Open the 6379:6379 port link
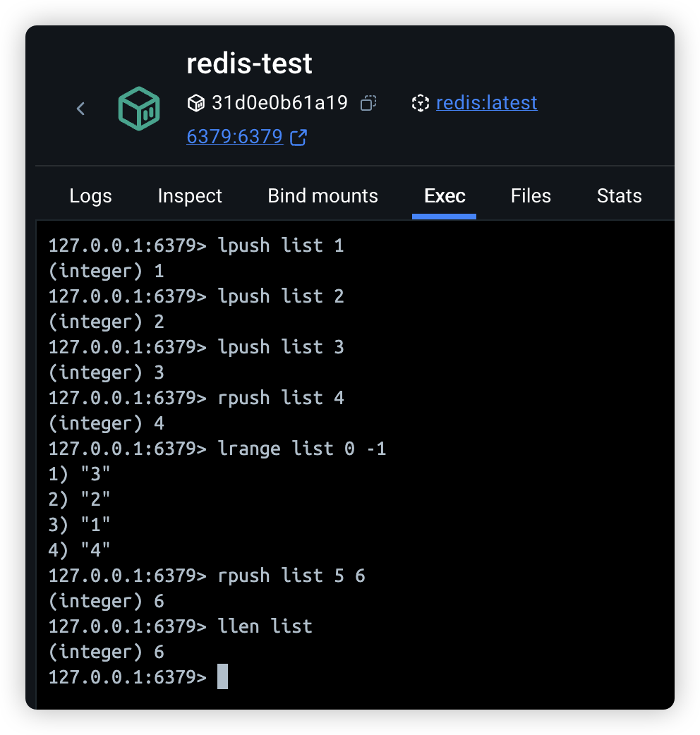This screenshot has width=700, height=735. point(234,136)
